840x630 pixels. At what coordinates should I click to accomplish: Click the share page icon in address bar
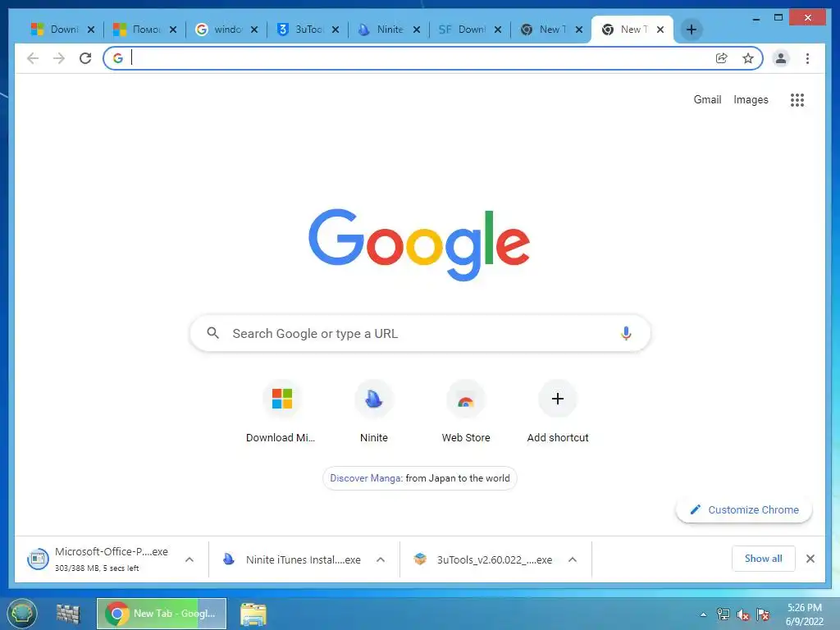(x=722, y=58)
